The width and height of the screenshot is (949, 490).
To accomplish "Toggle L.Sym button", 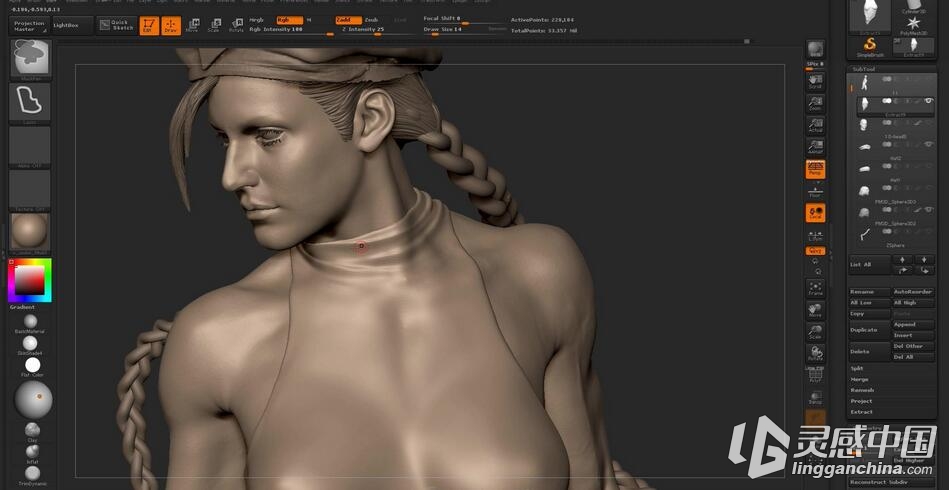I will (815, 235).
